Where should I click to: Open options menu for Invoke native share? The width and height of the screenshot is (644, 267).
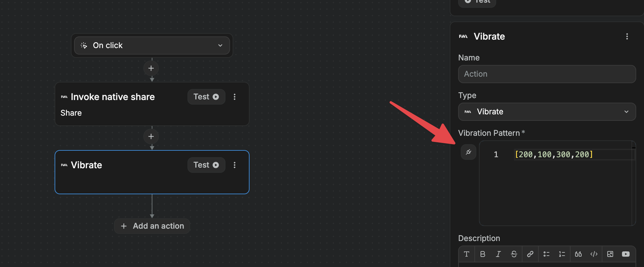point(234,97)
